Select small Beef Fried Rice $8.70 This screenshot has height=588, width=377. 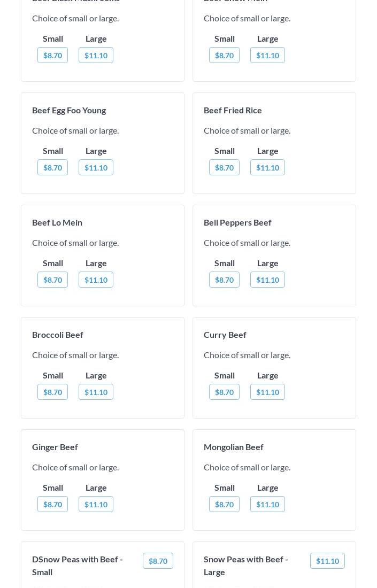coord(224,167)
